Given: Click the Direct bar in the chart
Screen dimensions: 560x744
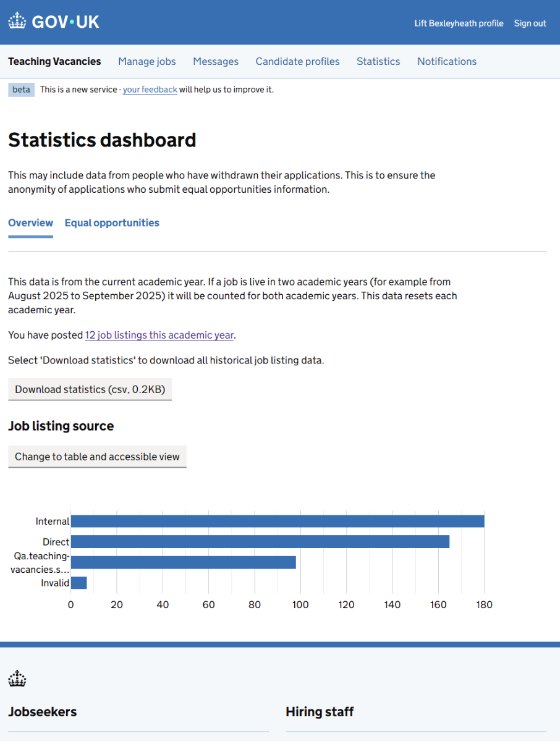Looking at the screenshot, I should pyautogui.click(x=260, y=542).
